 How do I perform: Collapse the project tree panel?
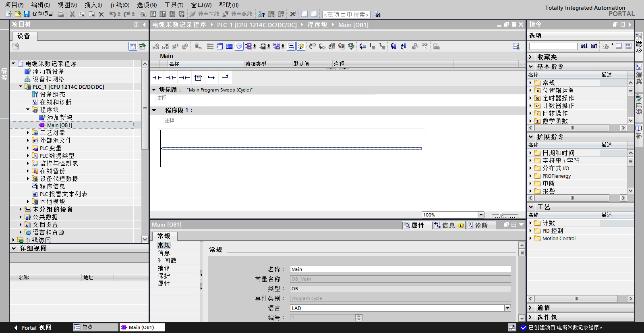[144, 25]
